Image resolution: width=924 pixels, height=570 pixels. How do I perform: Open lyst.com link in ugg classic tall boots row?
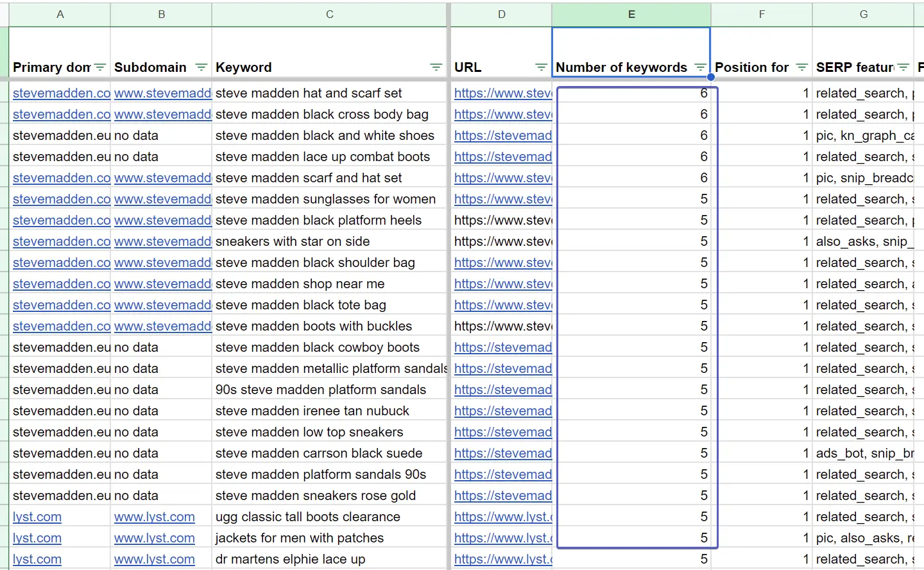pyautogui.click(x=37, y=517)
